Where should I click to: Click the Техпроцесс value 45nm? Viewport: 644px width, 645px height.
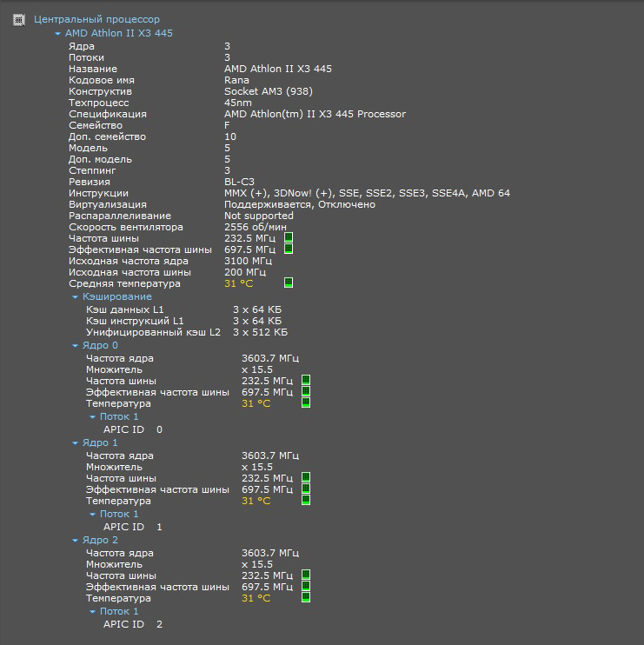coord(238,103)
